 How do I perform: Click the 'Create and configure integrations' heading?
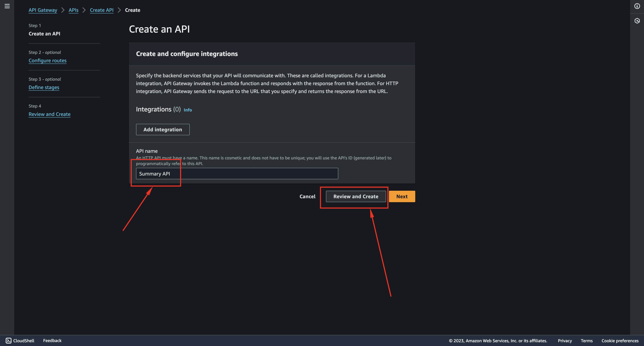click(187, 54)
